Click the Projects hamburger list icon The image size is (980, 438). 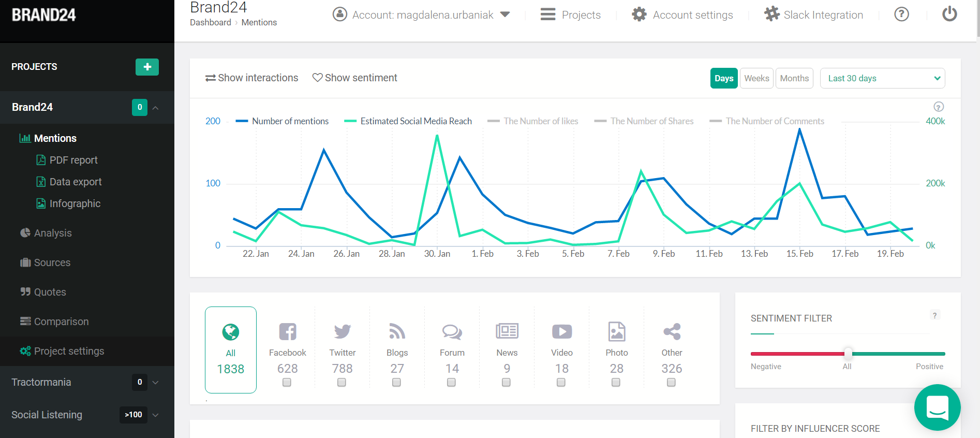point(548,14)
